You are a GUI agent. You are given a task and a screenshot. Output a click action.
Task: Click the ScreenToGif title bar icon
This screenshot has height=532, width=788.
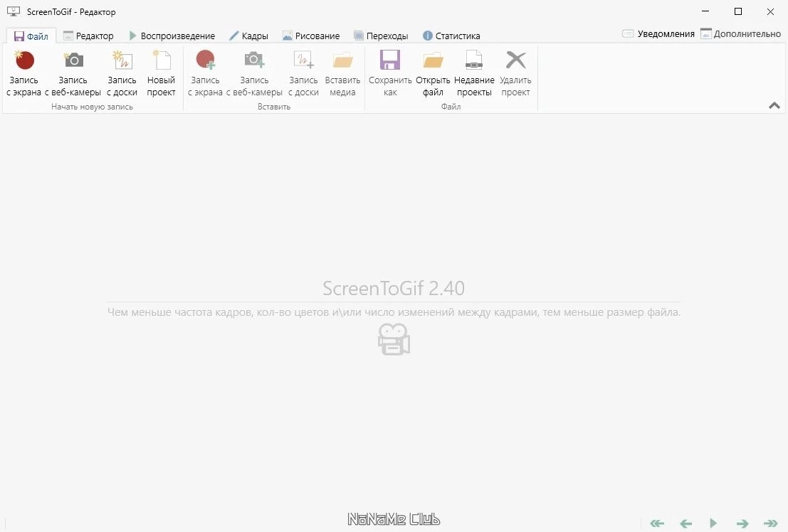pyautogui.click(x=14, y=11)
